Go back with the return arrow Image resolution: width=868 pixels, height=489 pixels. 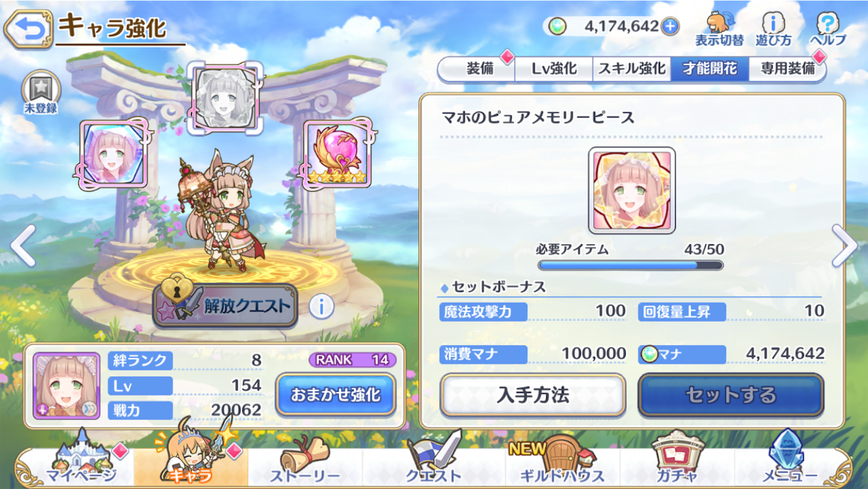coord(28,28)
